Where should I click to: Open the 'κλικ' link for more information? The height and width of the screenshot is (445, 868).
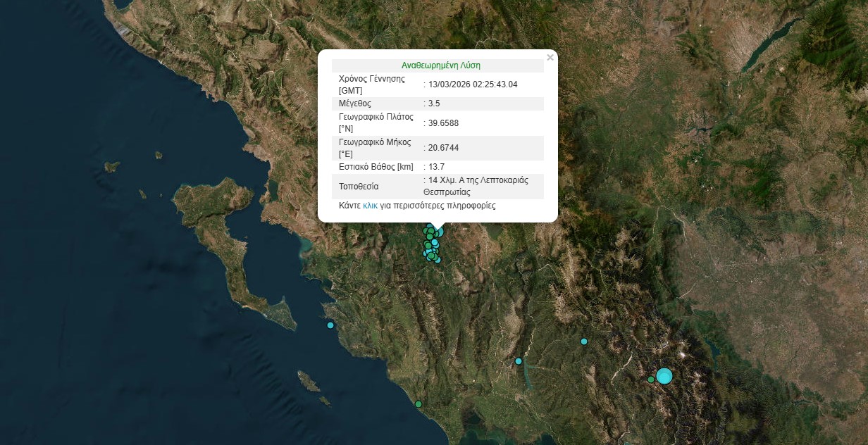(370, 206)
